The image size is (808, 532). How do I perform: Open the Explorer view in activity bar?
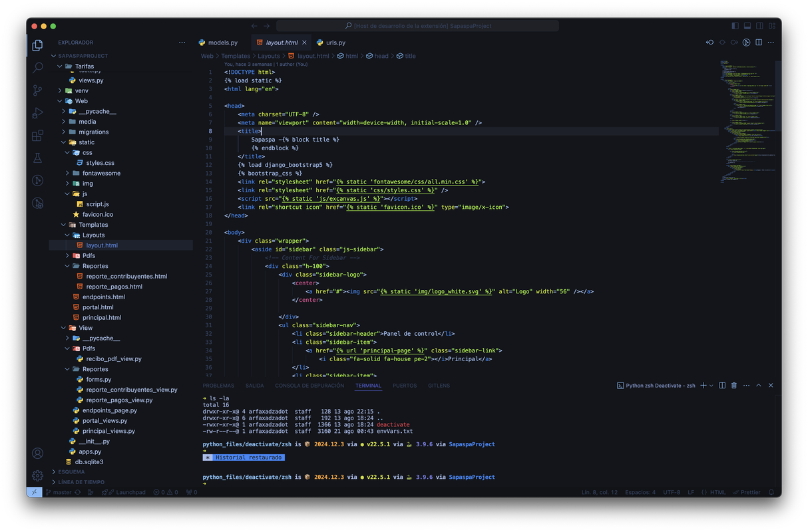click(37, 45)
